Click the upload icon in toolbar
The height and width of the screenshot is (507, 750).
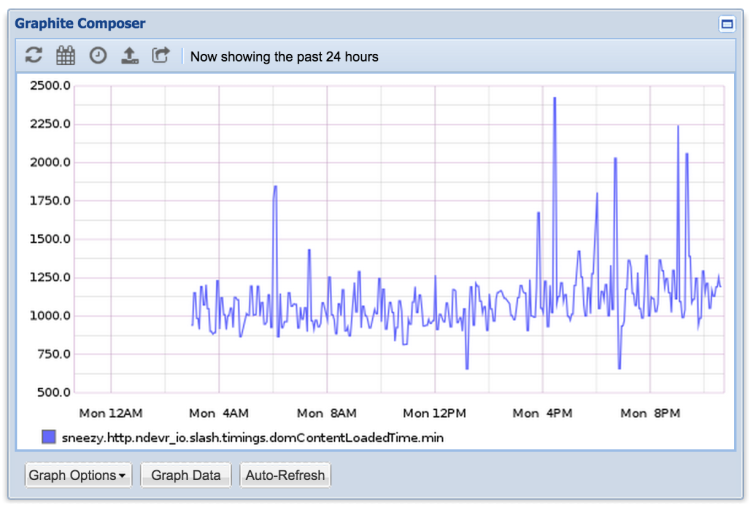(129, 56)
